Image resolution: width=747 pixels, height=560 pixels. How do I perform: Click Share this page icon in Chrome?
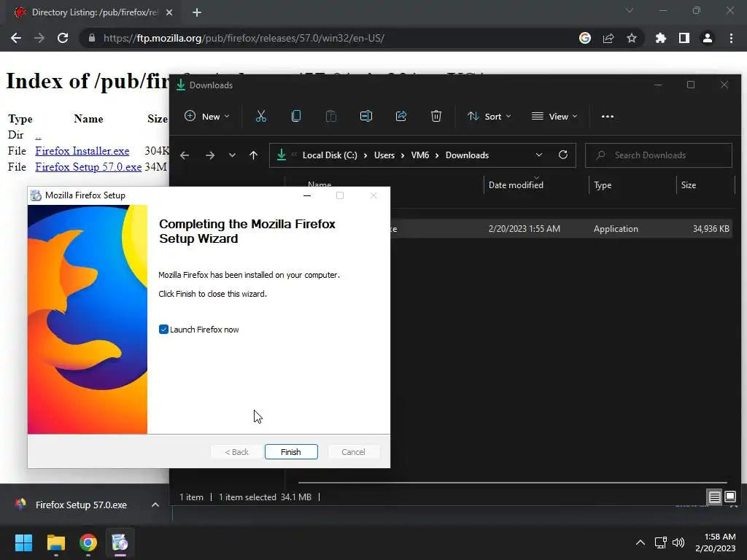pos(608,38)
